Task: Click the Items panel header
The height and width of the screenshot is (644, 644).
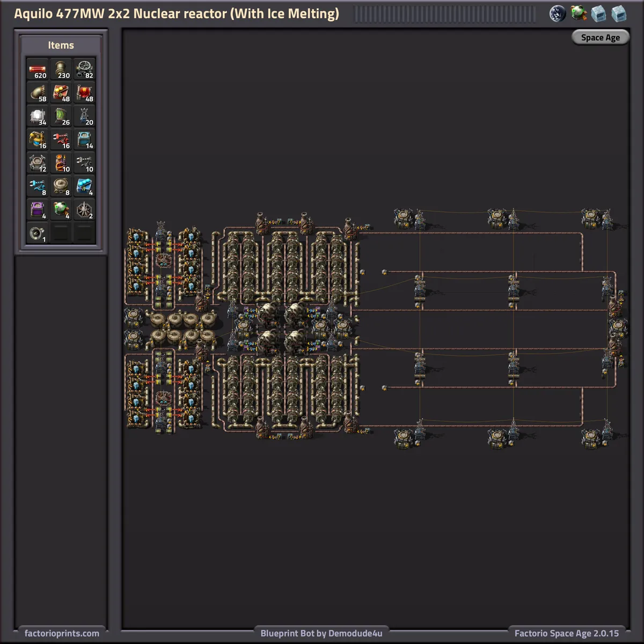Action: tap(61, 45)
